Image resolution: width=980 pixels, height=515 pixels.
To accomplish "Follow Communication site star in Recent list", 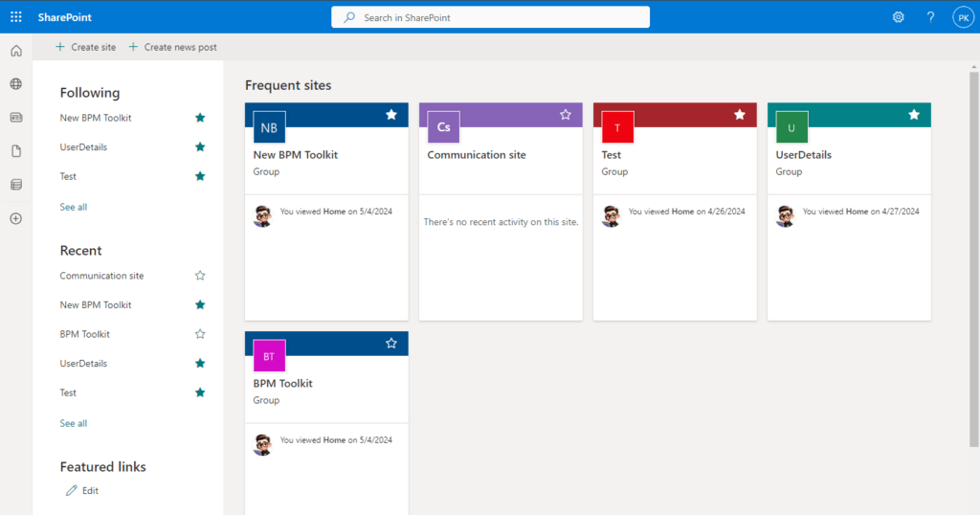I will tap(200, 276).
